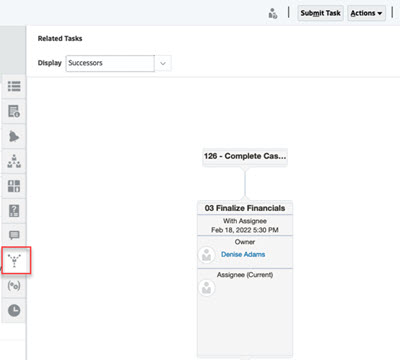Open the Parameters icon in sidebar
This screenshot has width=400, height=360.
14,286
